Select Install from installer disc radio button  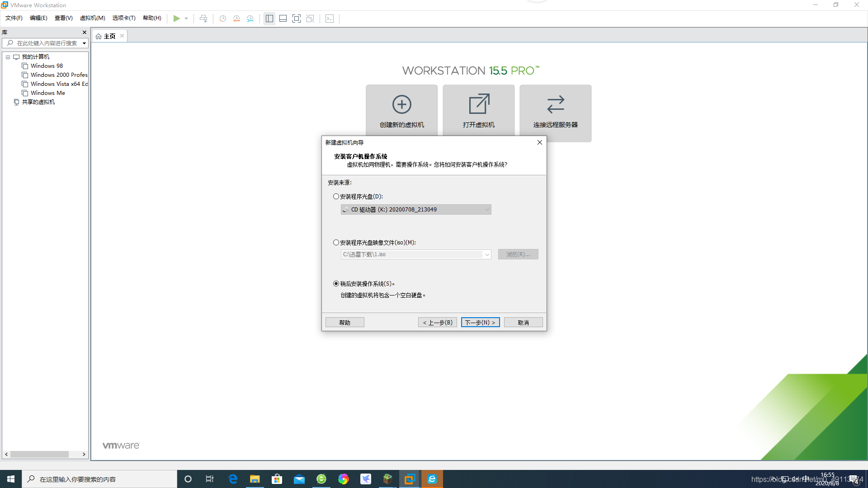[335, 196]
